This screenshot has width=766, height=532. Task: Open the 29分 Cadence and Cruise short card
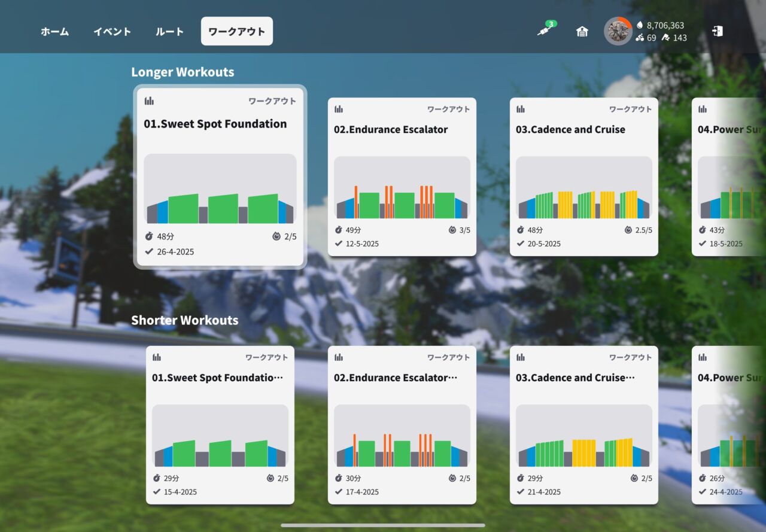[x=584, y=425]
